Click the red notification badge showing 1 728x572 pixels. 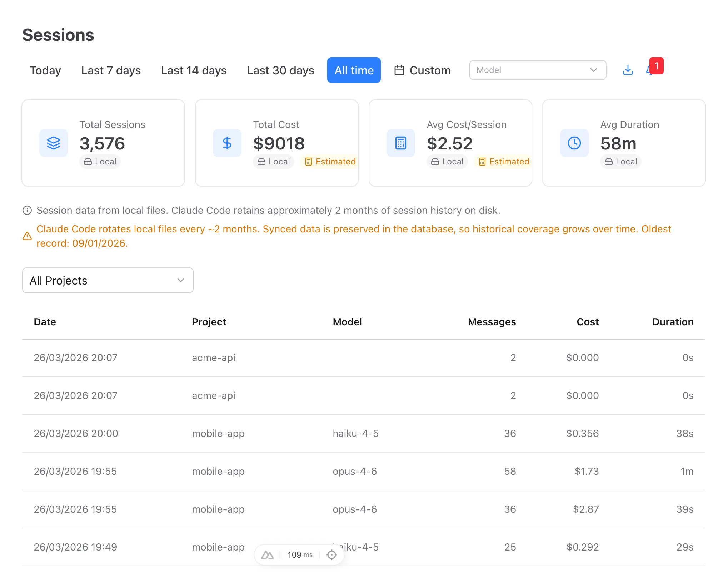[x=657, y=66]
